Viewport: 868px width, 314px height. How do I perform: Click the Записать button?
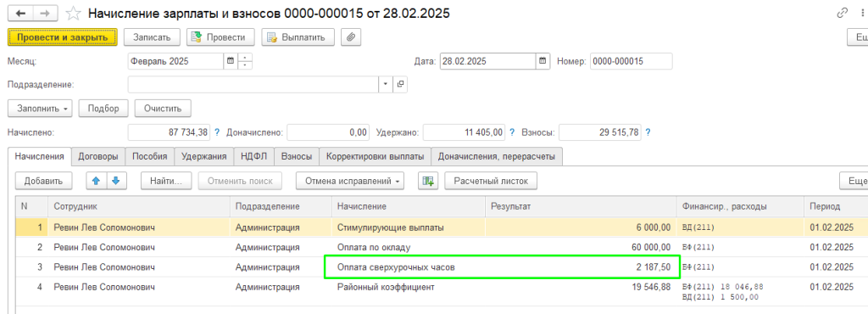click(x=152, y=37)
